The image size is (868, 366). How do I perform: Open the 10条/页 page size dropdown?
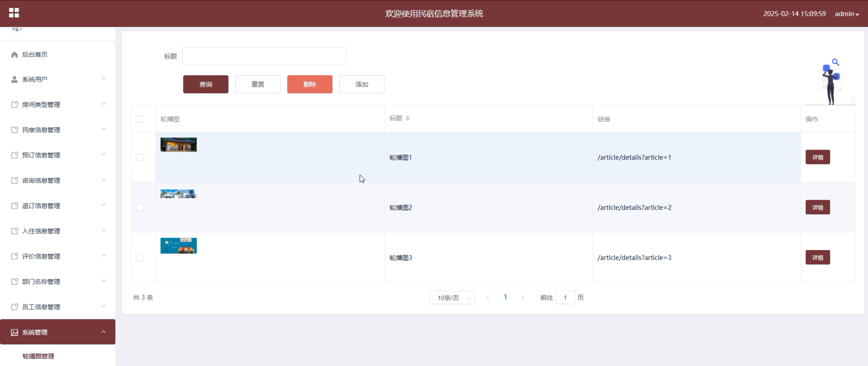tap(452, 298)
